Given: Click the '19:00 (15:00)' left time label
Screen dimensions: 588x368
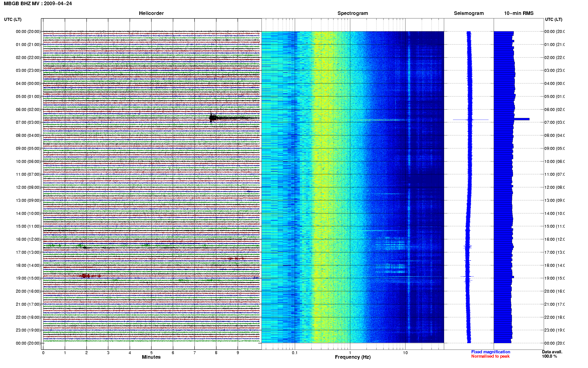Looking at the screenshot, I should 28,278.
